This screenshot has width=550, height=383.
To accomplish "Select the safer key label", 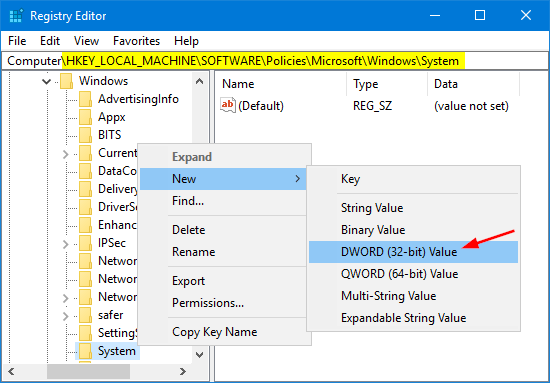I will (110, 315).
